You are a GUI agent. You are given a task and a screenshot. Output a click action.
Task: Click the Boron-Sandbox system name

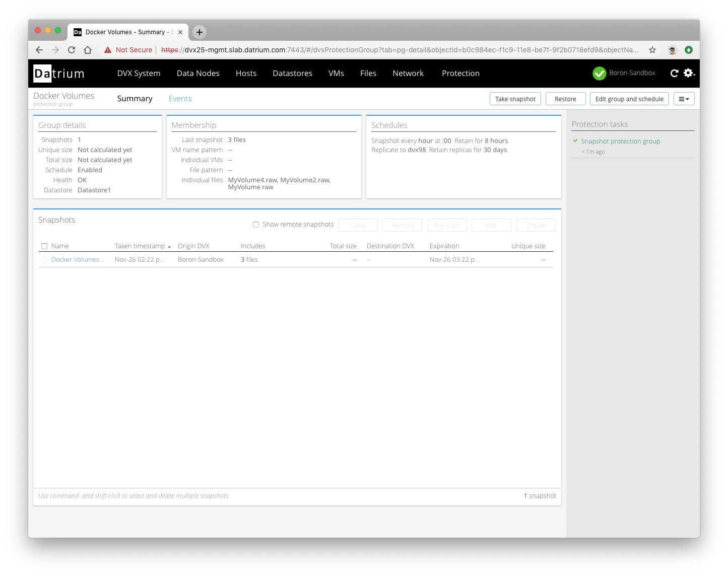(x=632, y=73)
